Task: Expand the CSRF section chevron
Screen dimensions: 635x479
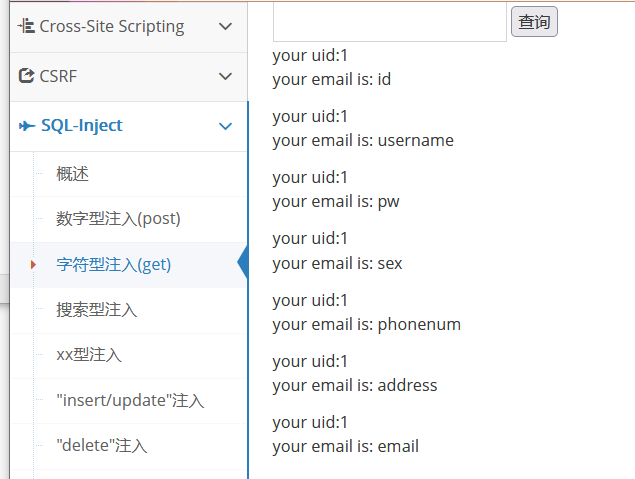Action: coord(225,76)
